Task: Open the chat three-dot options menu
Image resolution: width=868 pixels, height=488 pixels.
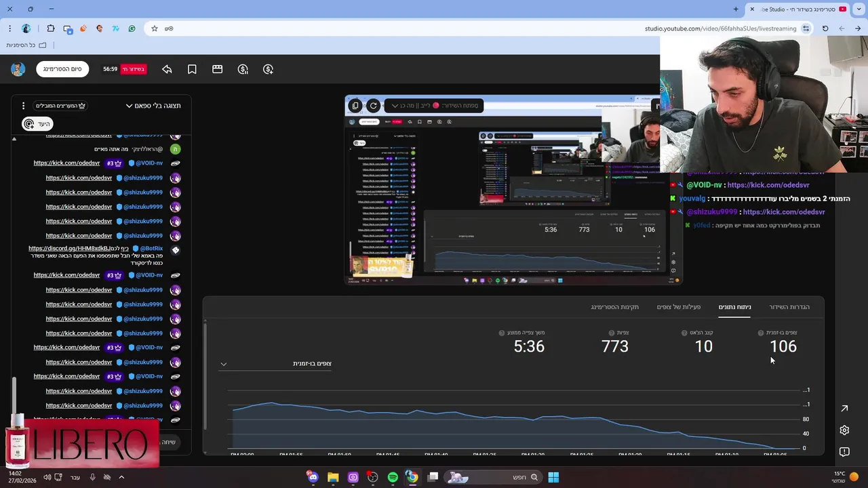Action: tap(23, 106)
